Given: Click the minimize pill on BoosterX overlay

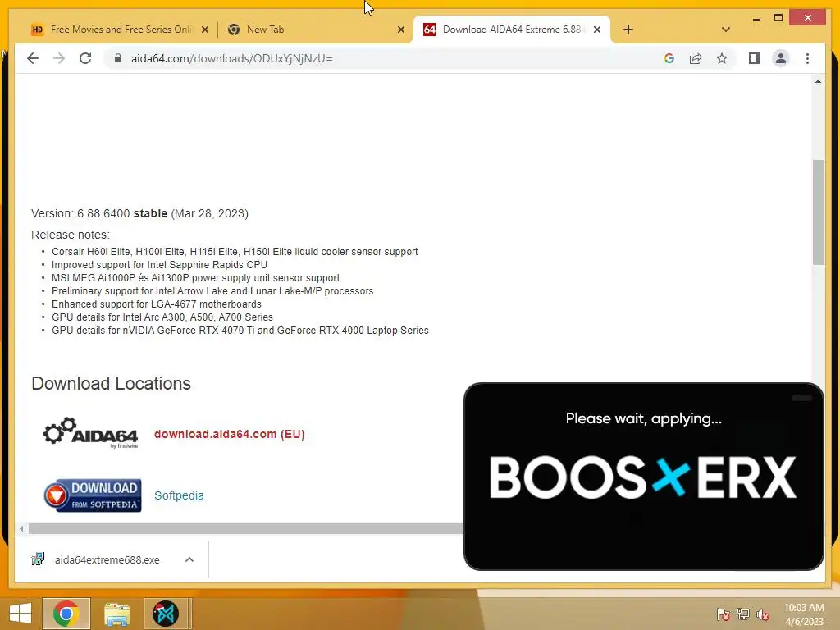Looking at the screenshot, I should click(802, 398).
